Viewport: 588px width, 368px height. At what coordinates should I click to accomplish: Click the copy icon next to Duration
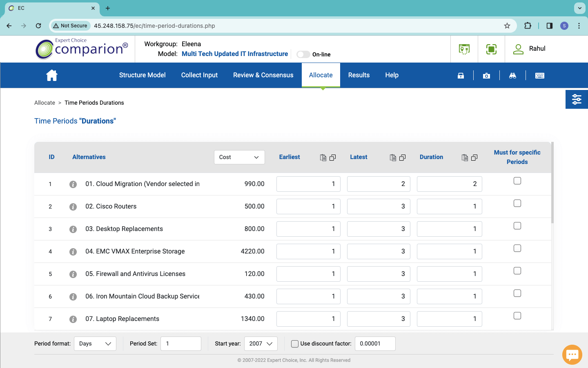[x=474, y=157]
